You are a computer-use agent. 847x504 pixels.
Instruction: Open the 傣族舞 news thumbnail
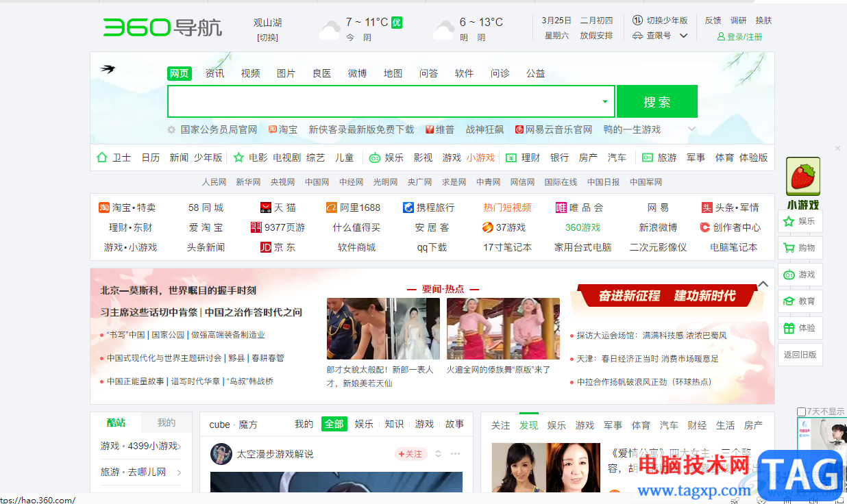tap(503, 329)
